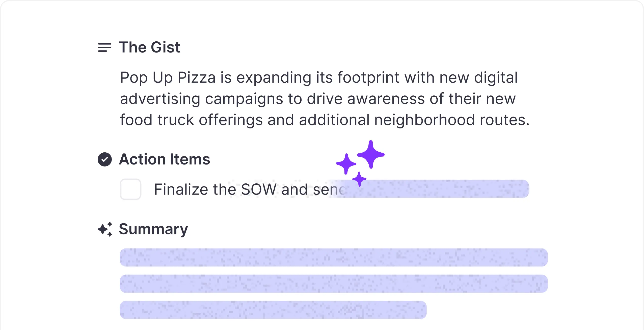
Task: Click the large purple sparkle star
Action: click(x=371, y=154)
